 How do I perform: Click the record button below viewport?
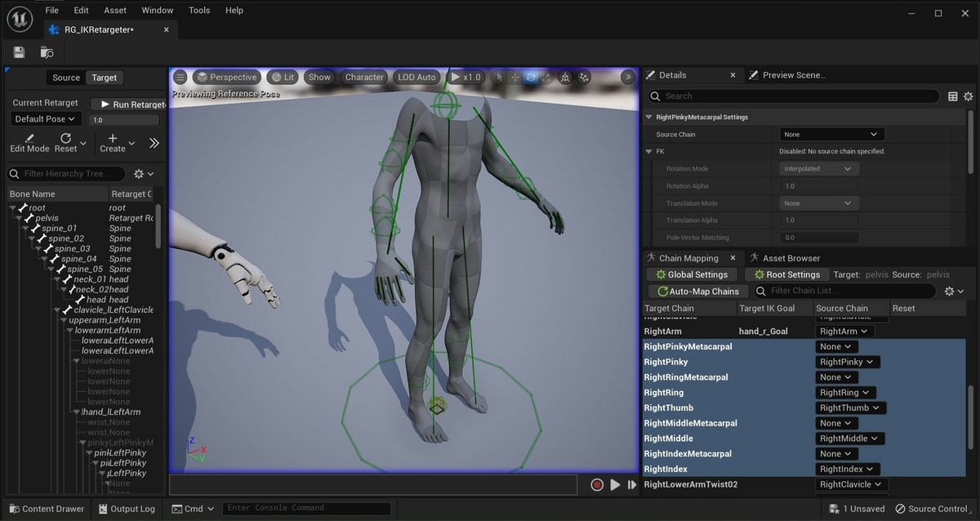tap(597, 485)
